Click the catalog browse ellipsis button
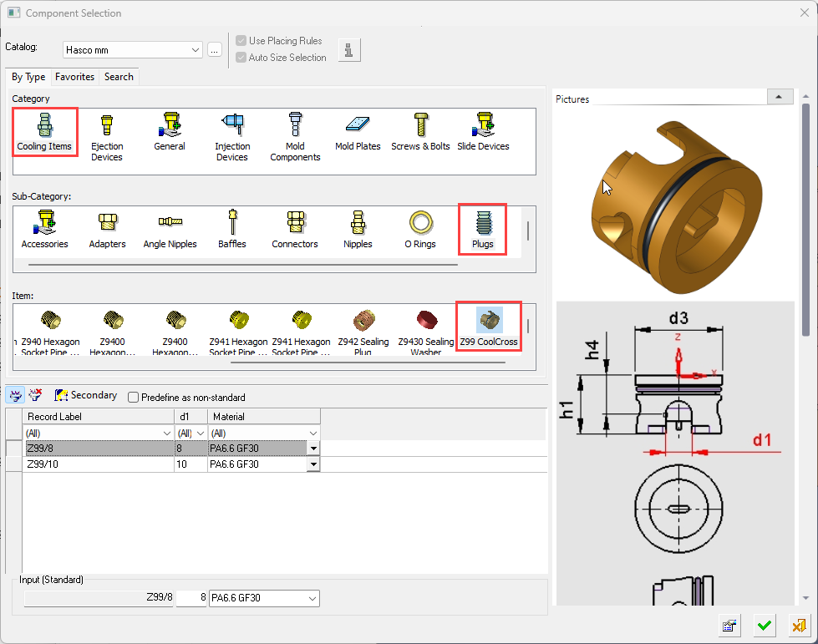Viewport: 818px width, 644px height. [x=215, y=50]
